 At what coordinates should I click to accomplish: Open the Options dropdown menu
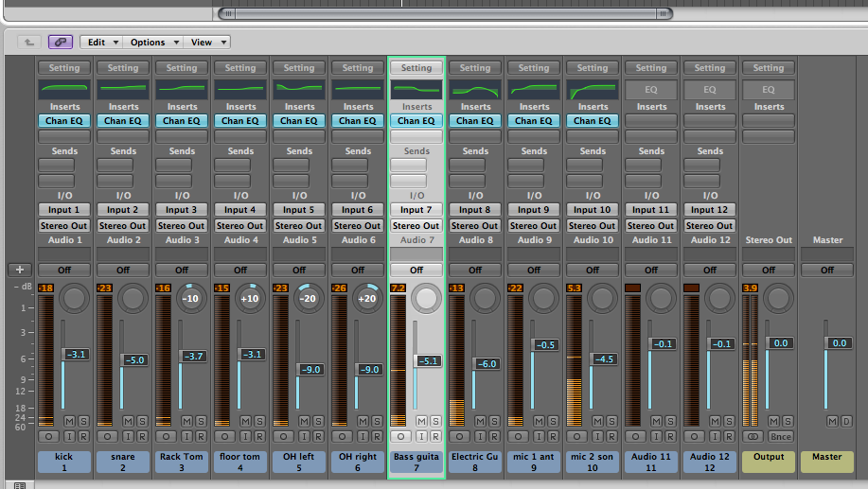(x=152, y=42)
